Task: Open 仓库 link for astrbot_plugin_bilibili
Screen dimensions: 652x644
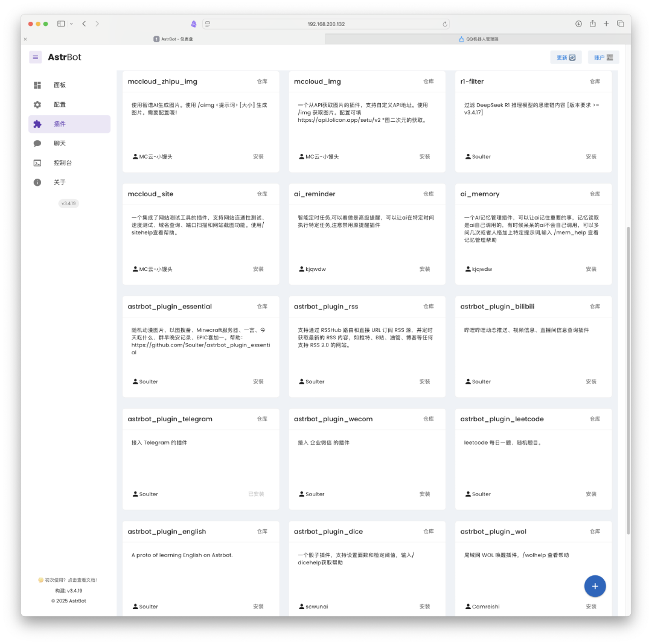Action: [x=595, y=307]
